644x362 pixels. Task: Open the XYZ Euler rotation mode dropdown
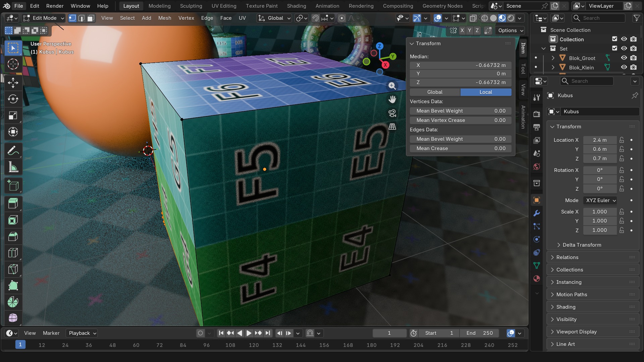(600, 200)
